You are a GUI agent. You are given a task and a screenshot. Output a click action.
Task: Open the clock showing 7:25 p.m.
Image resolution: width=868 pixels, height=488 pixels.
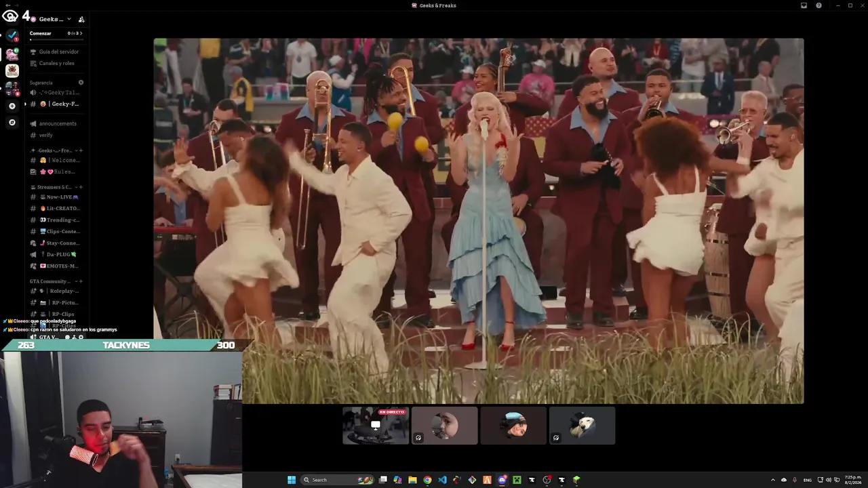853,480
